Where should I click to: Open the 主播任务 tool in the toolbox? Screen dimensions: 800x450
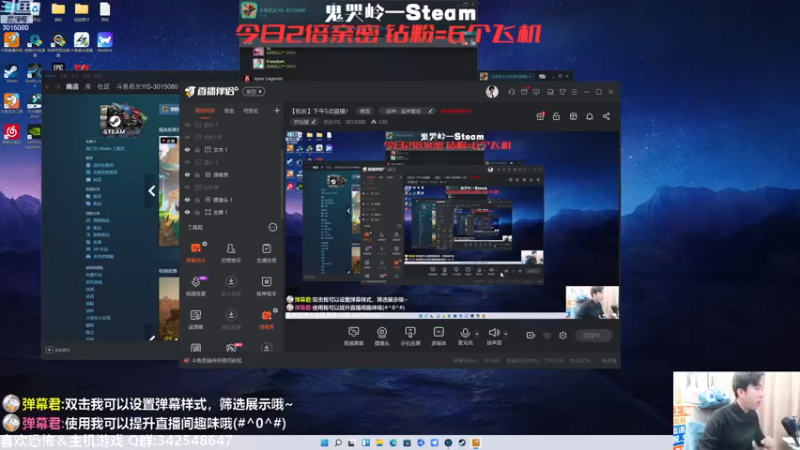pyautogui.click(x=266, y=252)
